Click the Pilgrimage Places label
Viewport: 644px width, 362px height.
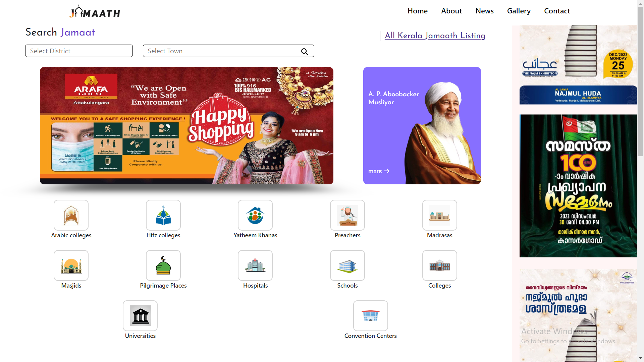tap(163, 286)
